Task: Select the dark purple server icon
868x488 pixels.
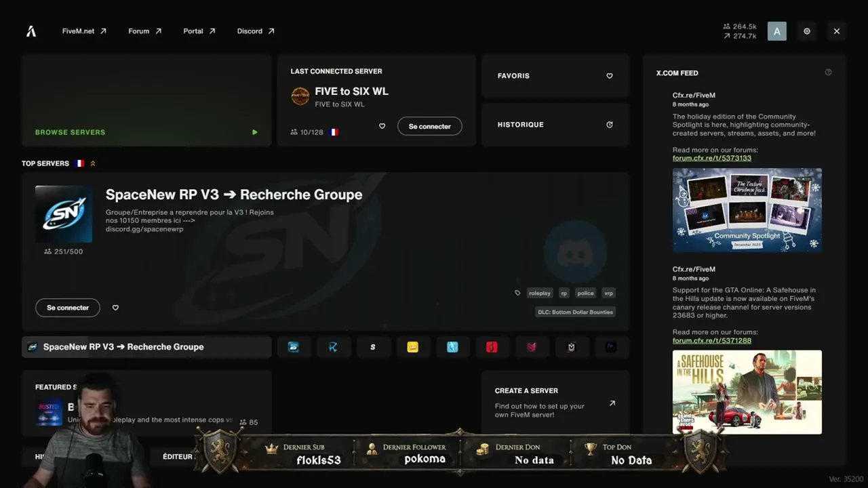Action: tap(611, 347)
